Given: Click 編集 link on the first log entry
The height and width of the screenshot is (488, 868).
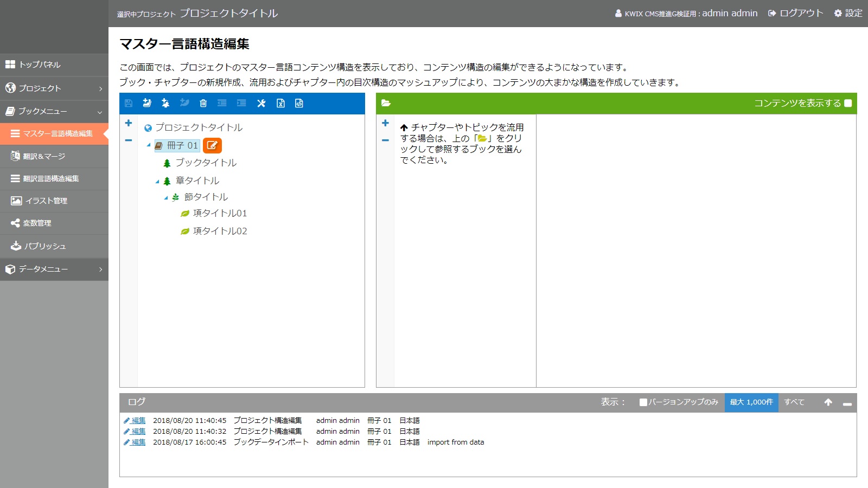Looking at the screenshot, I should [138, 421].
